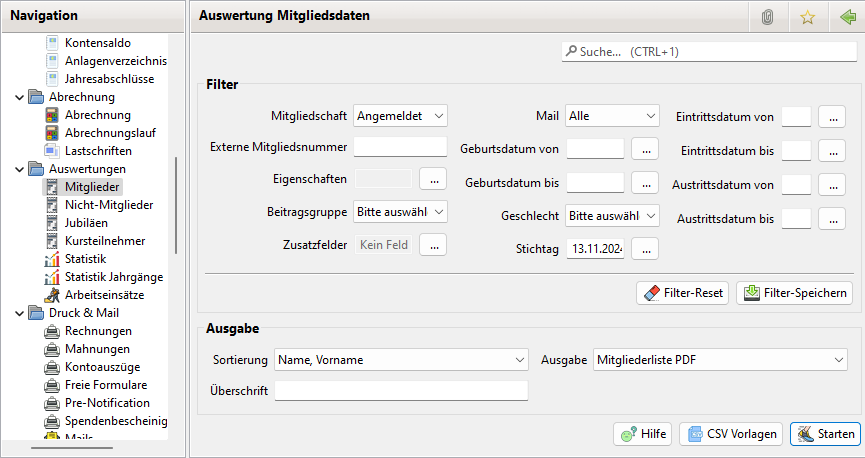Image resolution: width=865 pixels, height=458 pixels.
Task: Open Arbeitseinsätze in the navigation tree
Action: click(105, 295)
